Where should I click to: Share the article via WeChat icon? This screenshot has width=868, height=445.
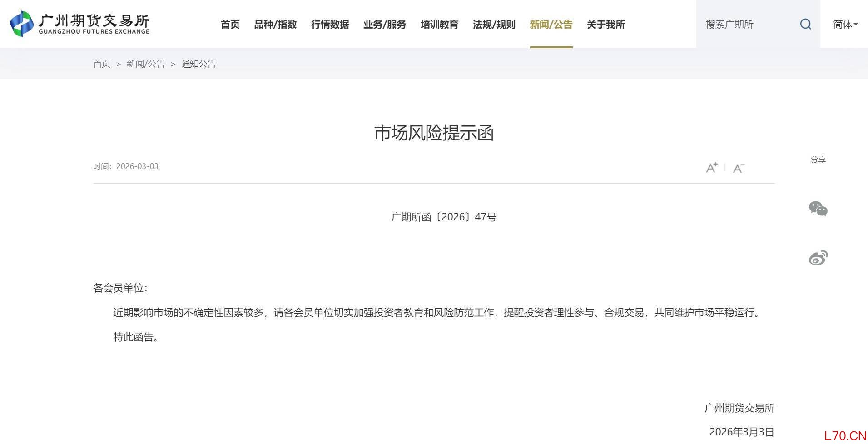point(818,209)
